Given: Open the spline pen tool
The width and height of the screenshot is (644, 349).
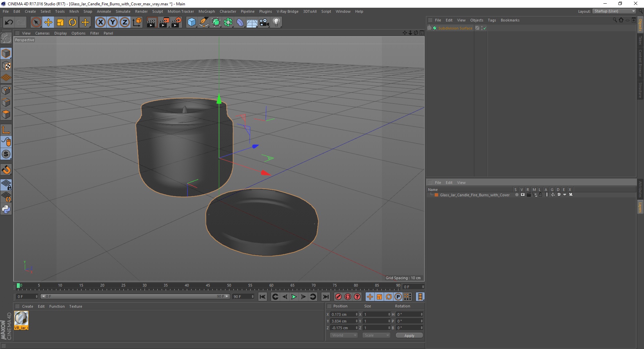Looking at the screenshot, I should tap(204, 22).
